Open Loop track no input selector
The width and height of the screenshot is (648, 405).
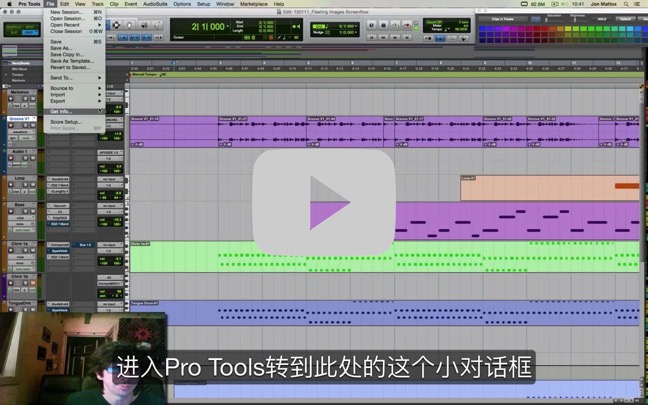(x=110, y=179)
